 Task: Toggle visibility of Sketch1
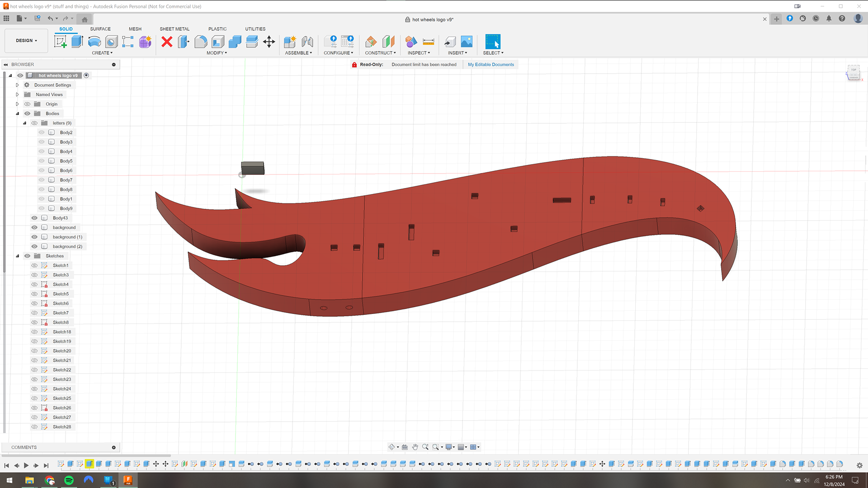tap(34, 265)
